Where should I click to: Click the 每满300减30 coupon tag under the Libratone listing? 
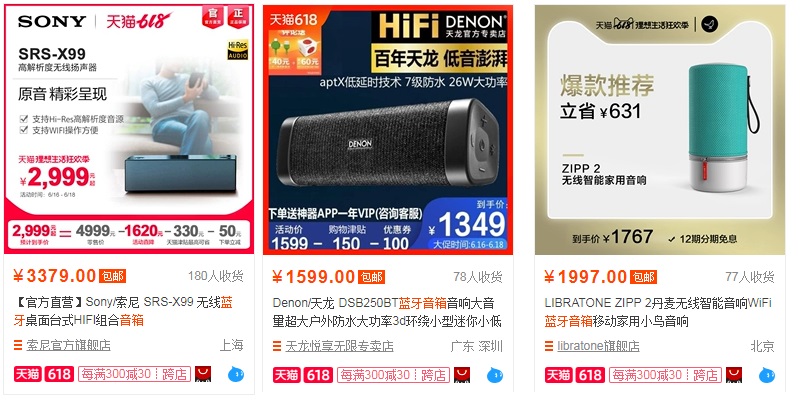pyautogui.click(x=666, y=375)
